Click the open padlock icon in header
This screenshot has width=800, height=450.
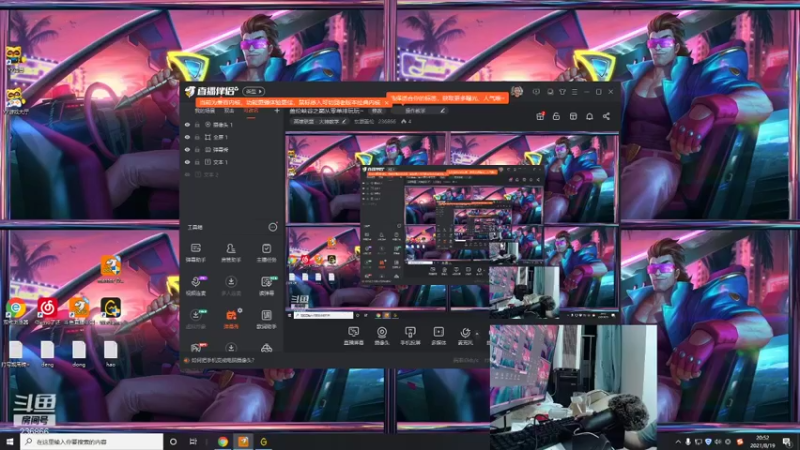click(x=556, y=116)
